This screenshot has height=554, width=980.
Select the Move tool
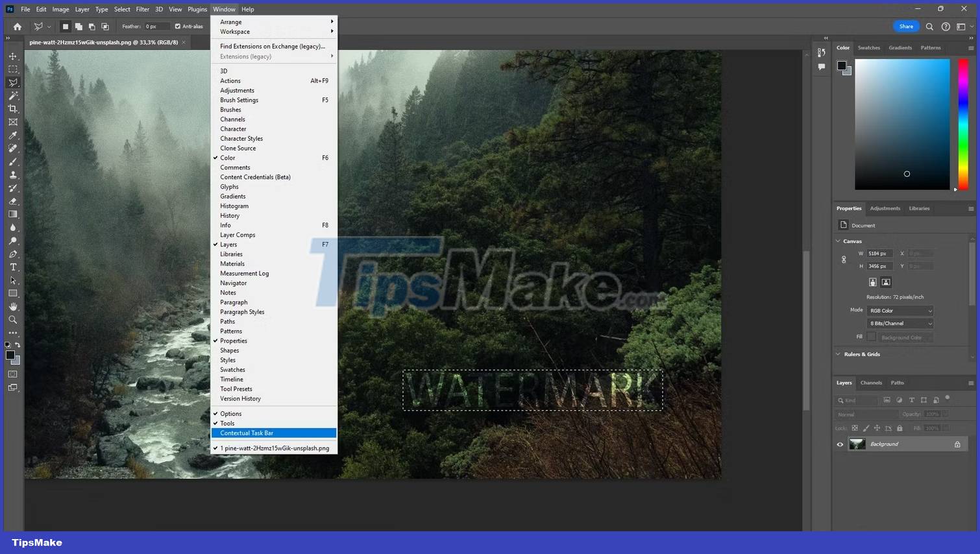pos(12,56)
